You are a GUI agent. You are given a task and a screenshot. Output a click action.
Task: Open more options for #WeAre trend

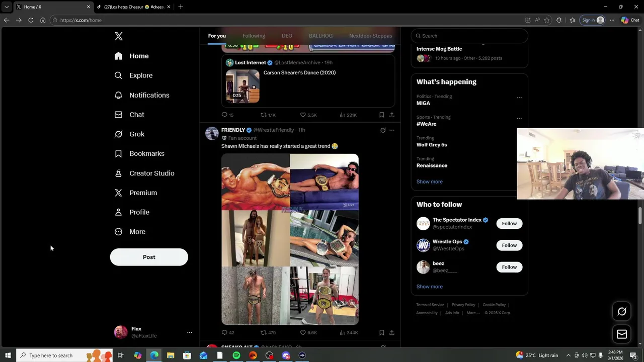(519, 119)
